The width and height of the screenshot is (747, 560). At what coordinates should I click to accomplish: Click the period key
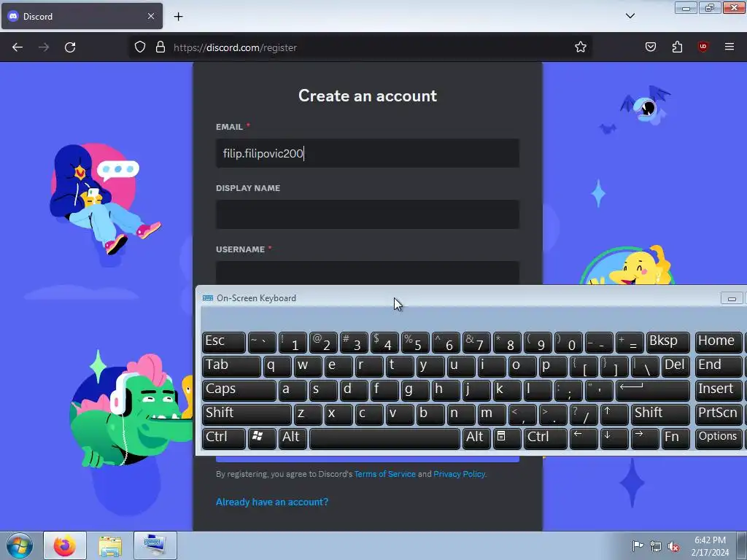(x=553, y=414)
